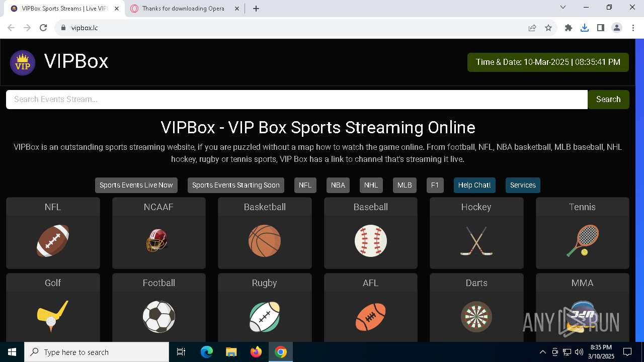Viewport: 644px width, 362px height.
Task: Toggle browser side panel icon
Action: point(601,28)
